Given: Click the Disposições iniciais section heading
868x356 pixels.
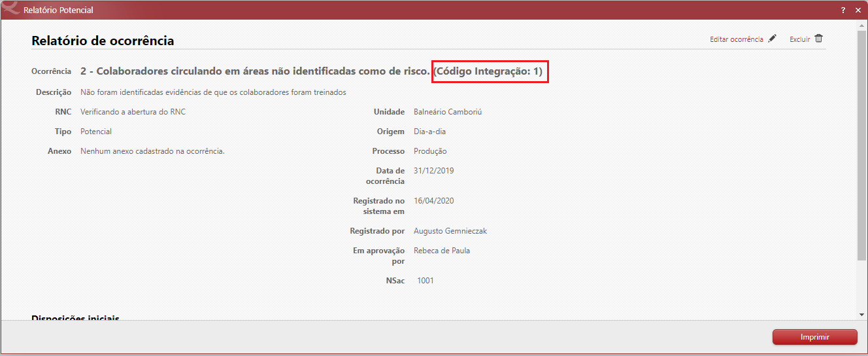Looking at the screenshot, I should [x=75, y=318].
